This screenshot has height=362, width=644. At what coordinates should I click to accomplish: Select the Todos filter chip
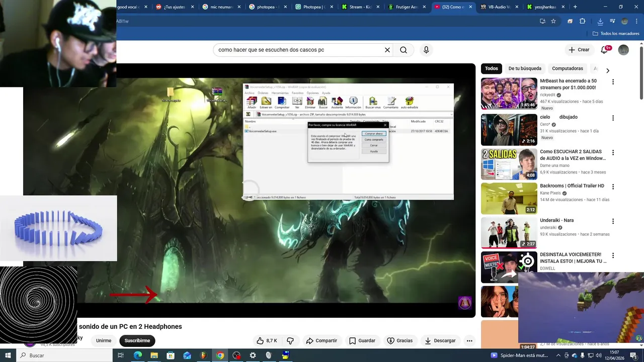(x=492, y=68)
